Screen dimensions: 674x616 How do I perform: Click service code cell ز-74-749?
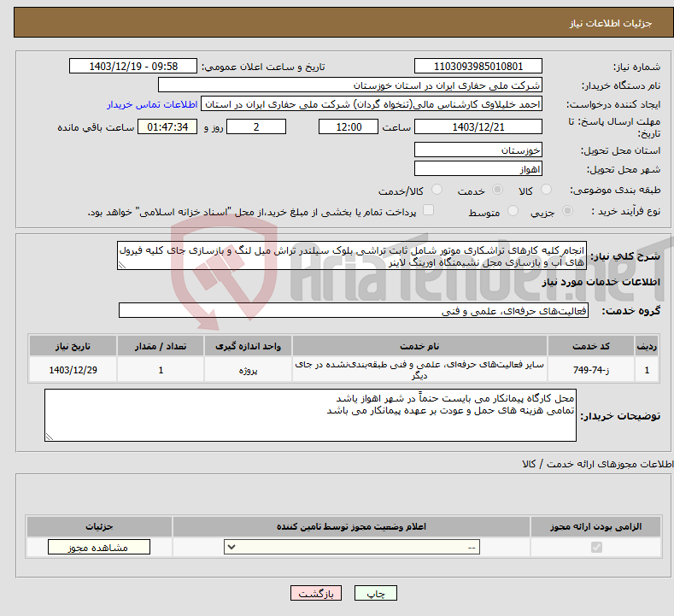591,370
